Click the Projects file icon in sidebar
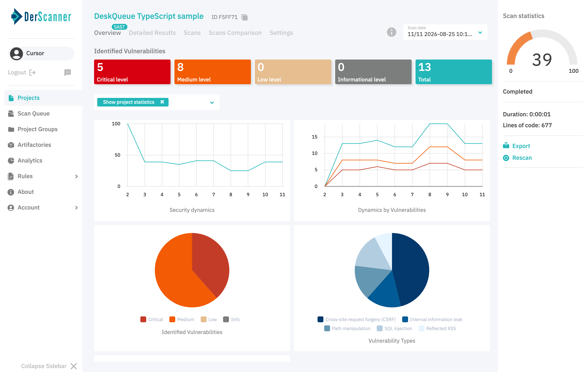This screenshot has width=588, height=372. pos(11,98)
